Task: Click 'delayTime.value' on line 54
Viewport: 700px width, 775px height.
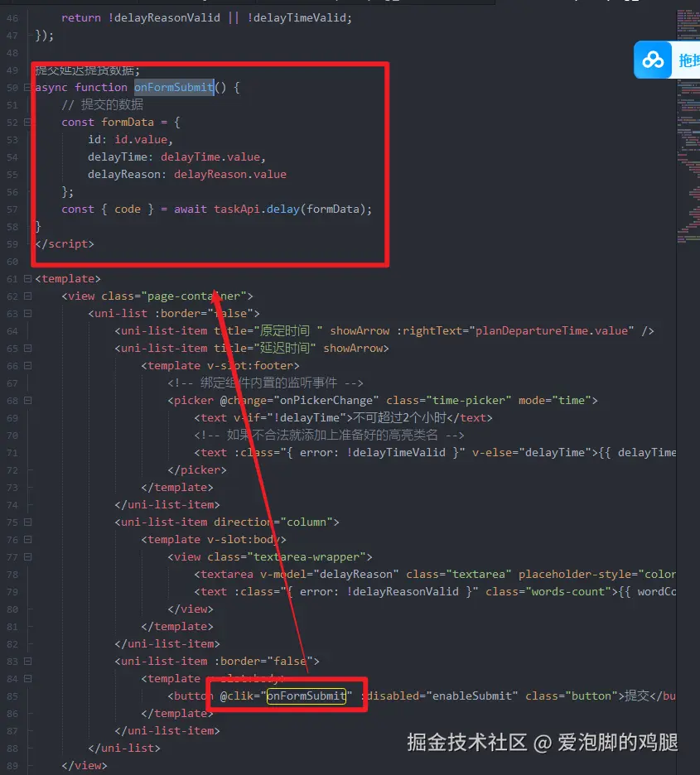Action: point(210,156)
